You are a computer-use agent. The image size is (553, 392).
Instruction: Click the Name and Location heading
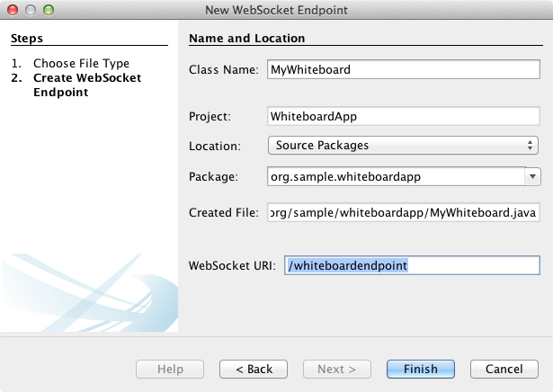(x=246, y=39)
